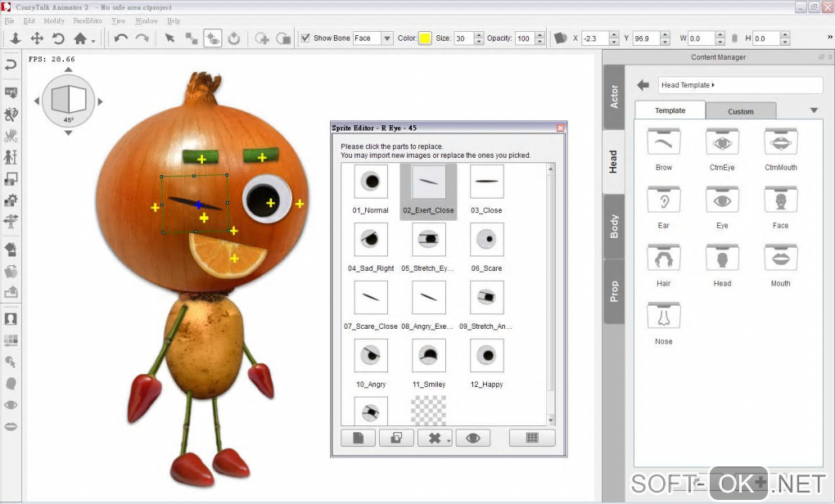Open the Mouth template folder

(780, 259)
